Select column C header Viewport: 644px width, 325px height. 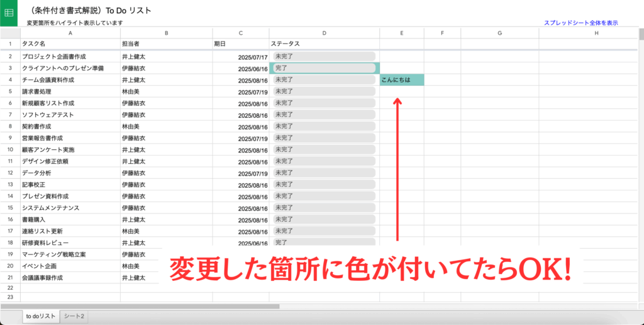click(241, 33)
